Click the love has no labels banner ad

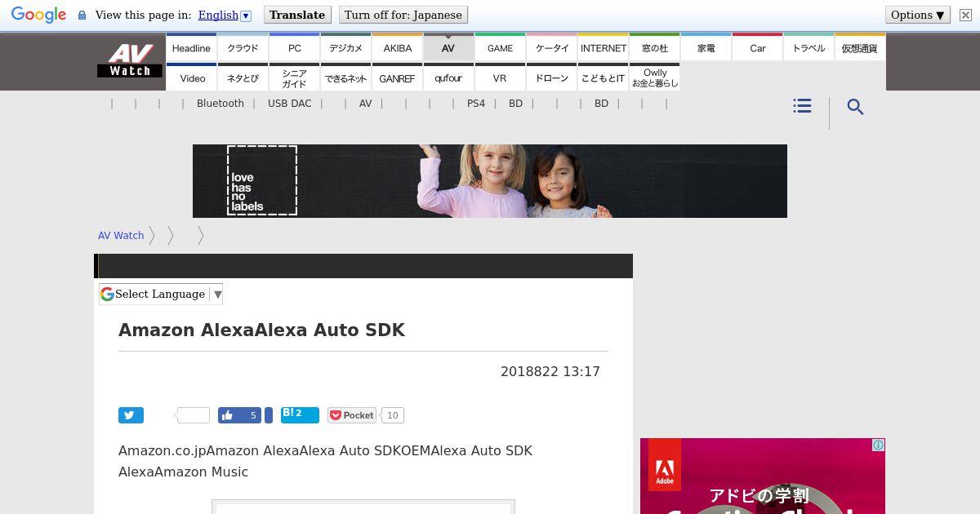(490, 181)
